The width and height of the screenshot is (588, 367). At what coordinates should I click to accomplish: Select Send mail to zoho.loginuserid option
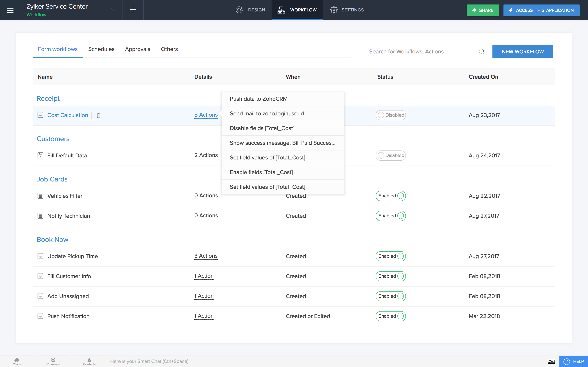[x=267, y=113]
